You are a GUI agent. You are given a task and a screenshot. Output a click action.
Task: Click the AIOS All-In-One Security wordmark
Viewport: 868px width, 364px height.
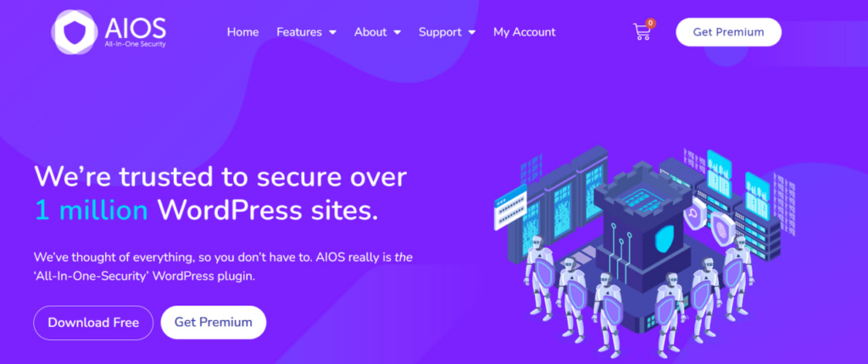tap(135, 32)
